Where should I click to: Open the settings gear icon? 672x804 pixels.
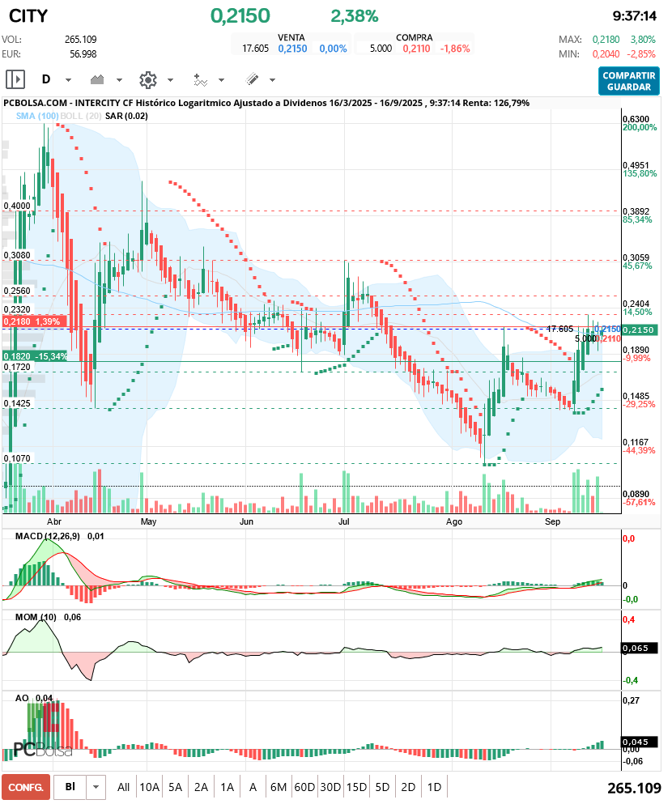pos(147,79)
